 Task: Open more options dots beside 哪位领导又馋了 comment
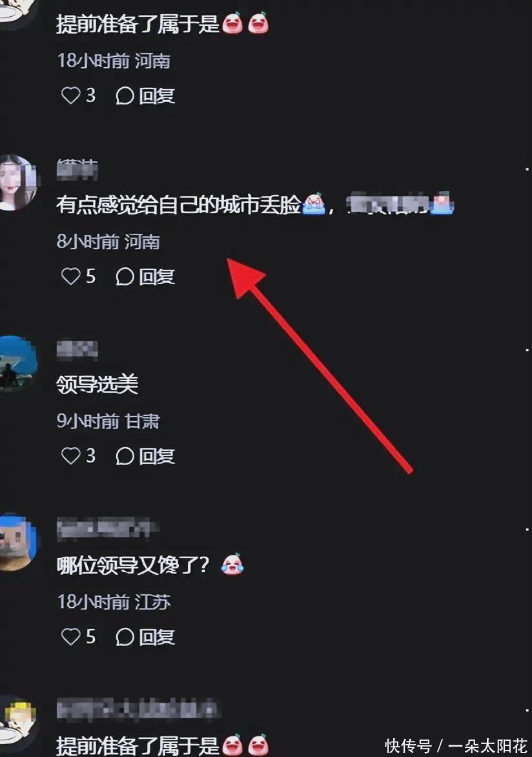pos(527,530)
